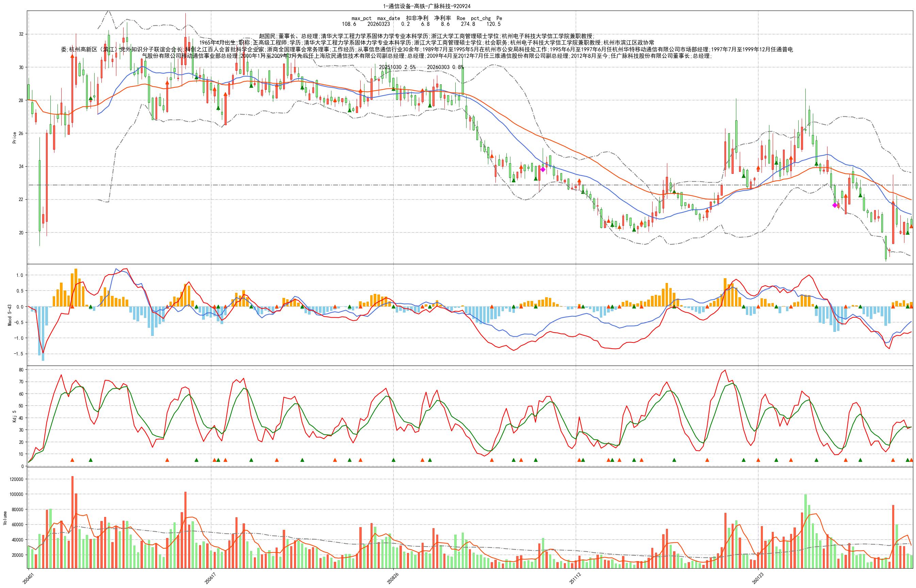The height and width of the screenshot is (588, 916).
Task: Click the Macd 5-43 axis label
Action: (x=10, y=315)
